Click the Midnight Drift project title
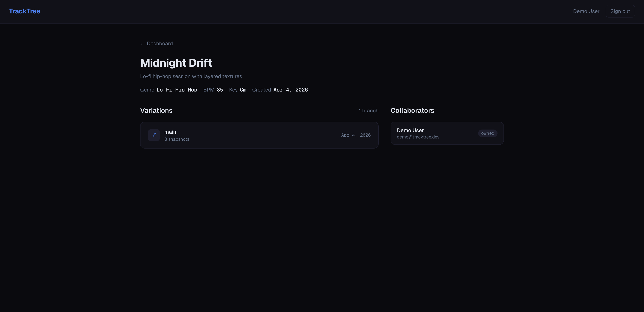The height and width of the screenshot is (312, 644). pos(176,63)
